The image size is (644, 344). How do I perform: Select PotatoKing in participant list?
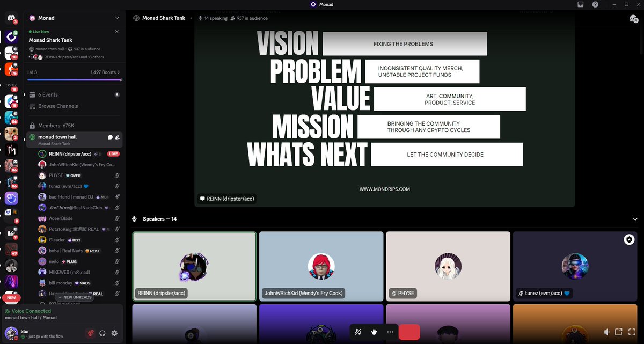click(x=79, y=229)
